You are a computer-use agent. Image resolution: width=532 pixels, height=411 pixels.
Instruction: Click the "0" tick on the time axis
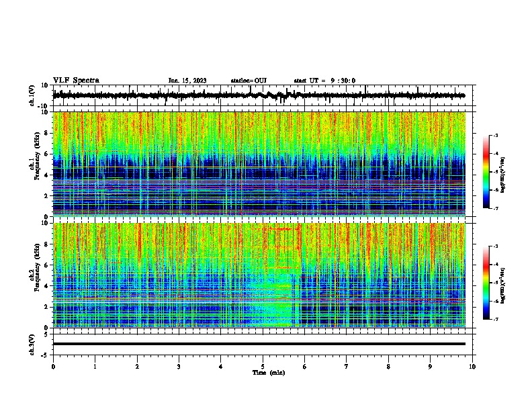pos(53,367)
